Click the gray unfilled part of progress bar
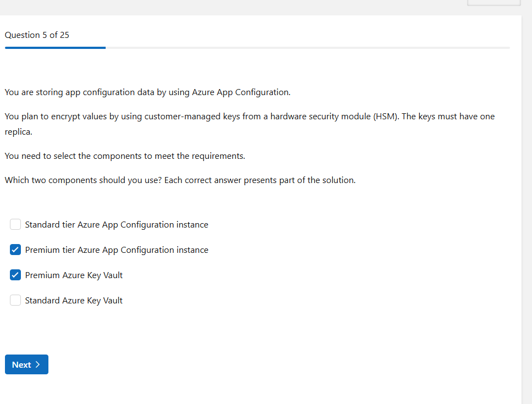532x404 pixels. pyautogui.click(x=307, y=48)
